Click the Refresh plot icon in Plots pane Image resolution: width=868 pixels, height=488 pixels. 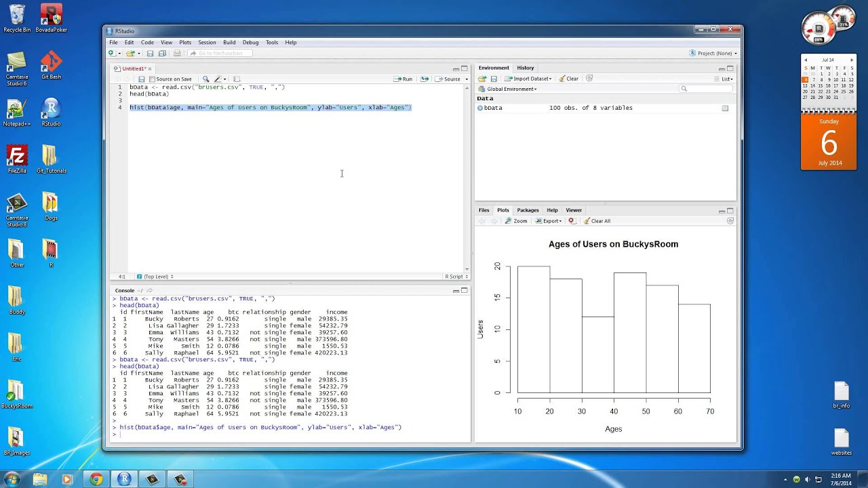[x=730, y=221]
